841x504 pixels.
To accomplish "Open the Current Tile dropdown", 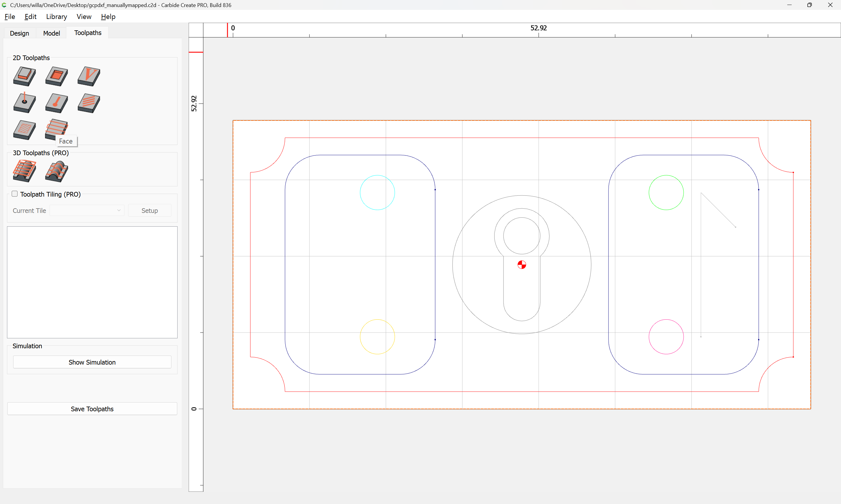I will coord(87,211).
